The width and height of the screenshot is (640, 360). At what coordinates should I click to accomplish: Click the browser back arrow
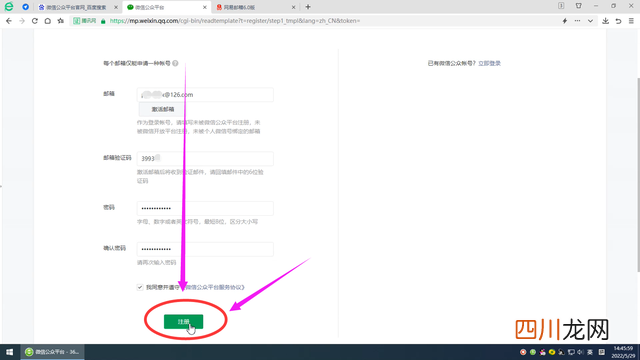click(x=9, y=21)
